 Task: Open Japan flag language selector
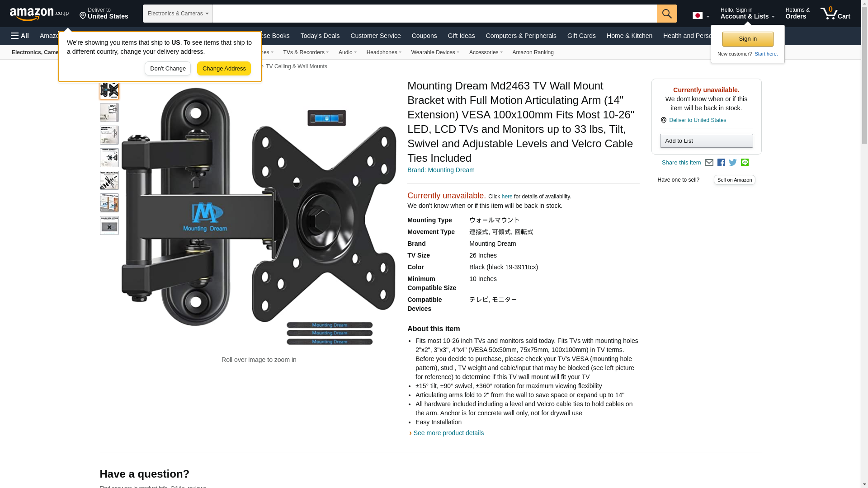701,15
